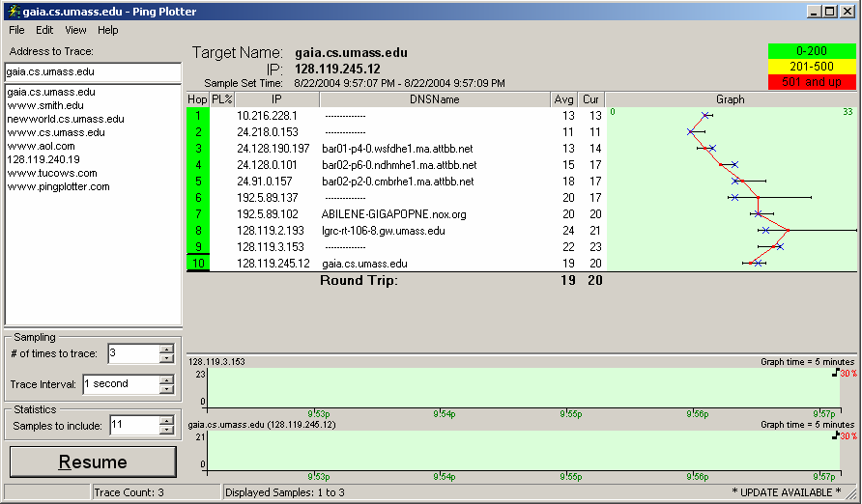Increase Samples to include value
The image size is (862, 504).
click(x=167, y=420)
